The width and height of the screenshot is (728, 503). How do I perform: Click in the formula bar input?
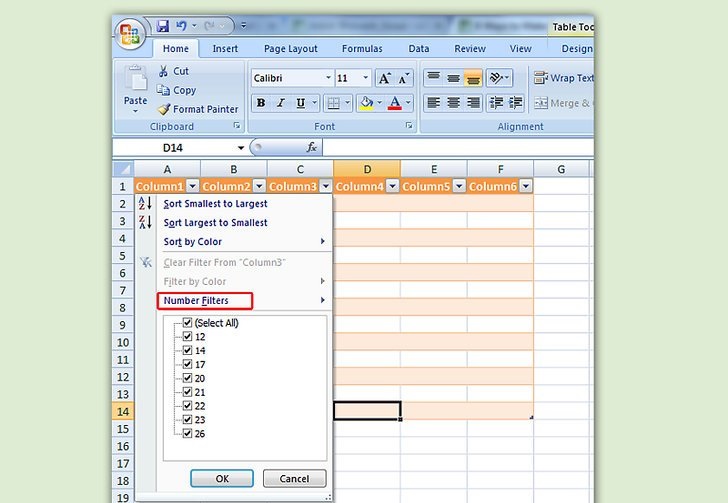click(458, 148)
